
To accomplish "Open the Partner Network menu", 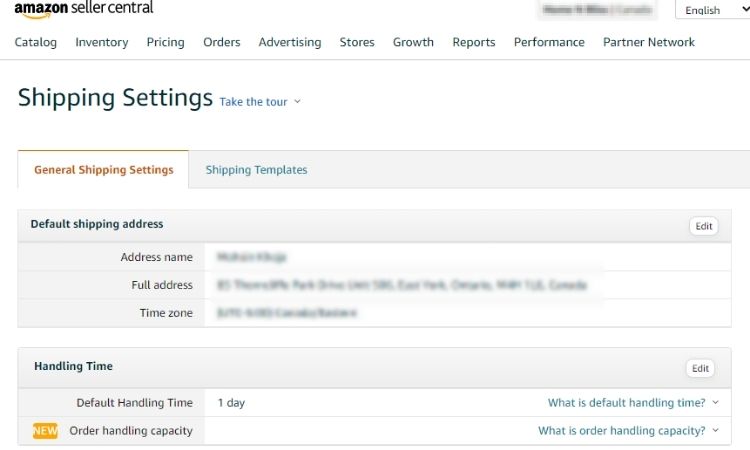I will [x=649, y=42].
